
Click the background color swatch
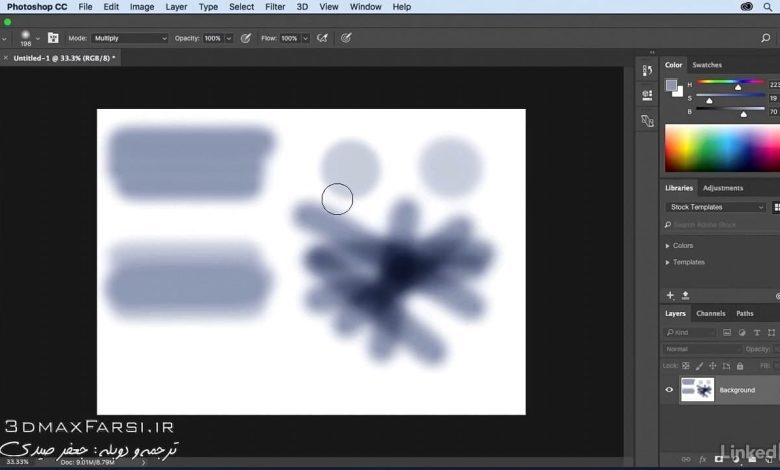tap(679, 93)
